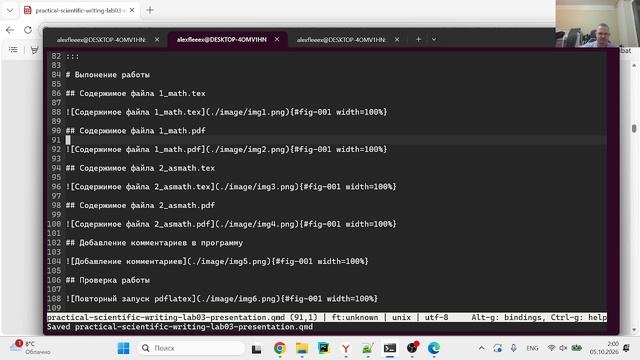Select the practical-scientific-writing-lab03 browser tab

(79, 10)
